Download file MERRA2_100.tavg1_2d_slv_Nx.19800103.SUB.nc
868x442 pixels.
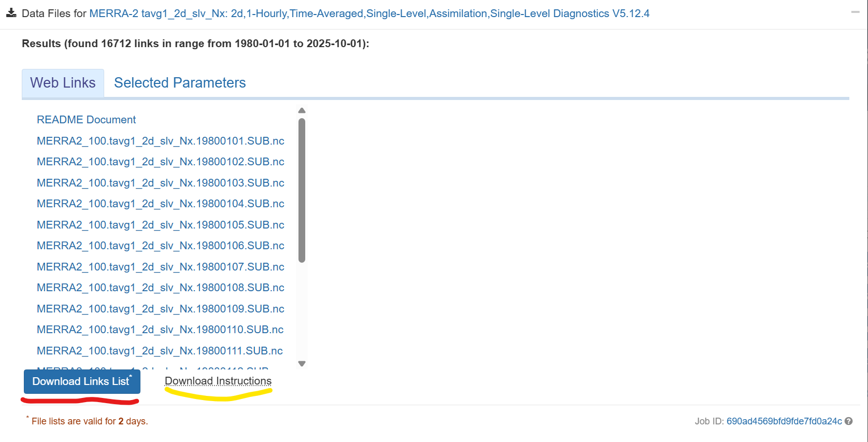click(161, 183)
